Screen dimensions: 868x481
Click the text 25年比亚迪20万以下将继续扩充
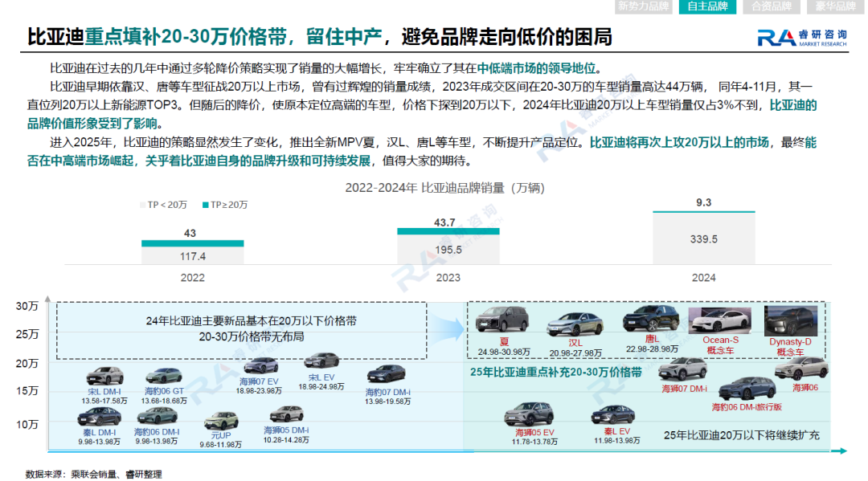[x=741, y=435]
